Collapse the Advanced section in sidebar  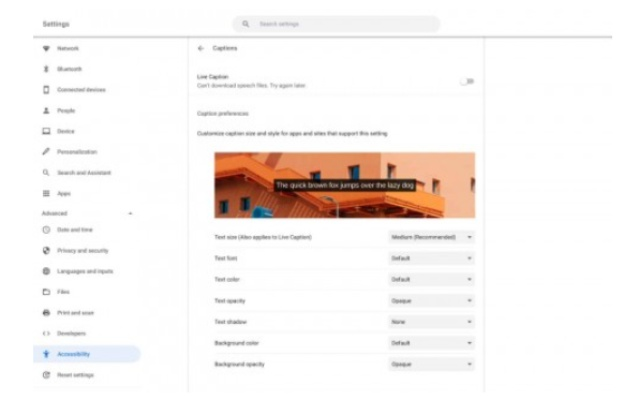[131, 214]
